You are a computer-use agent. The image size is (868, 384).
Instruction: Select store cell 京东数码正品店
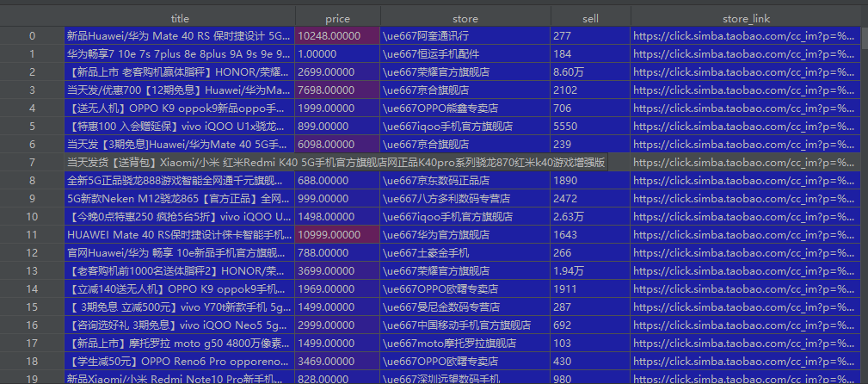[x=465, y=181]
